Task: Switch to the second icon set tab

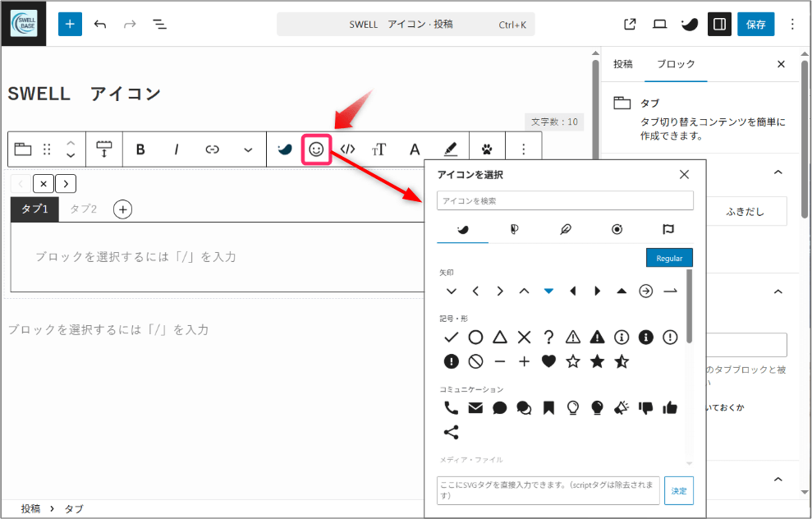Action: pyautogui.click(x=514, y=229)
